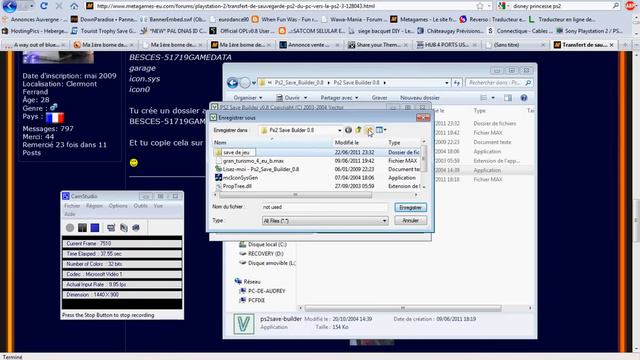Open CamStudio Vue menu

click(158, 206)
